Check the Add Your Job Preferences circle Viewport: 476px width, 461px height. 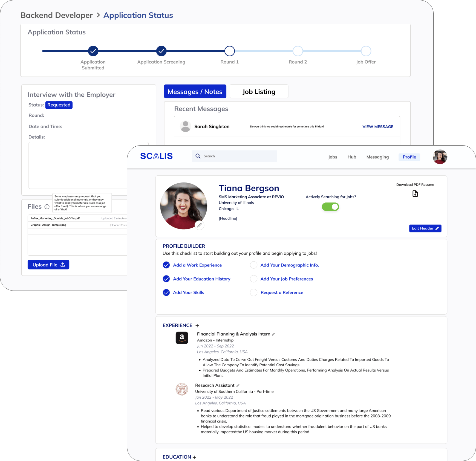[254, 279]
